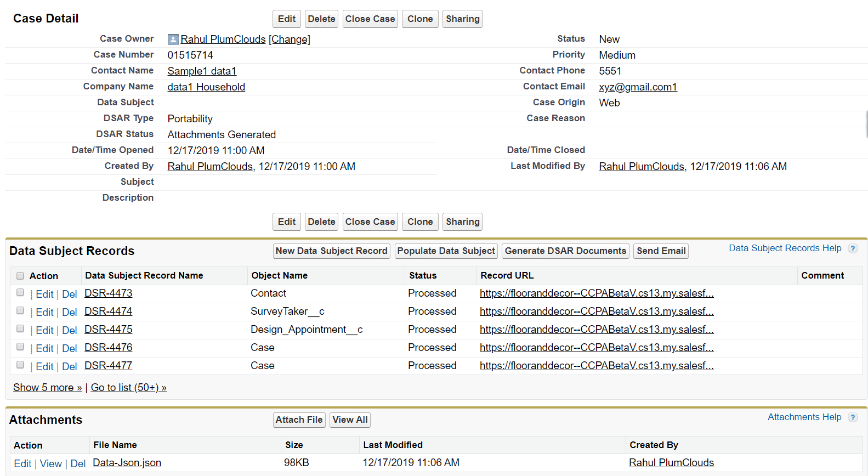This screenshot has width=868, height=476.
Task: Click the xyz@gmail.com1 contact email
Action: (x=638, y=87)
